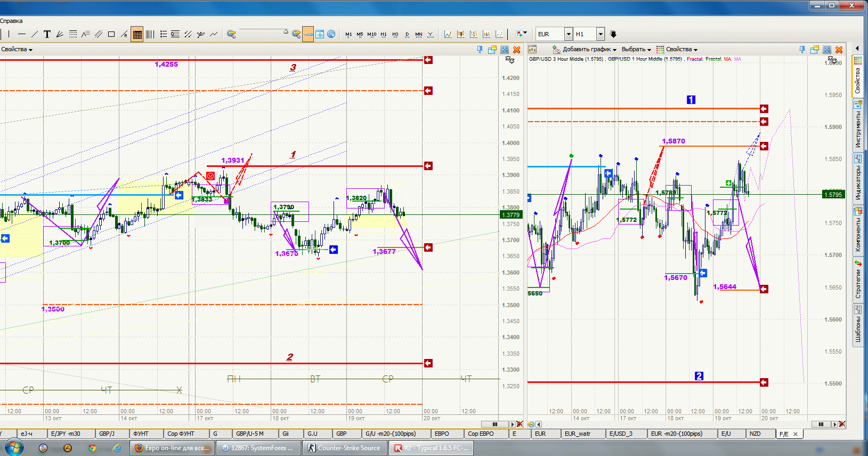Select the horizontal line drawing tool
The height and width of the screenshot is (456, 868).
[x=22, y=34]
